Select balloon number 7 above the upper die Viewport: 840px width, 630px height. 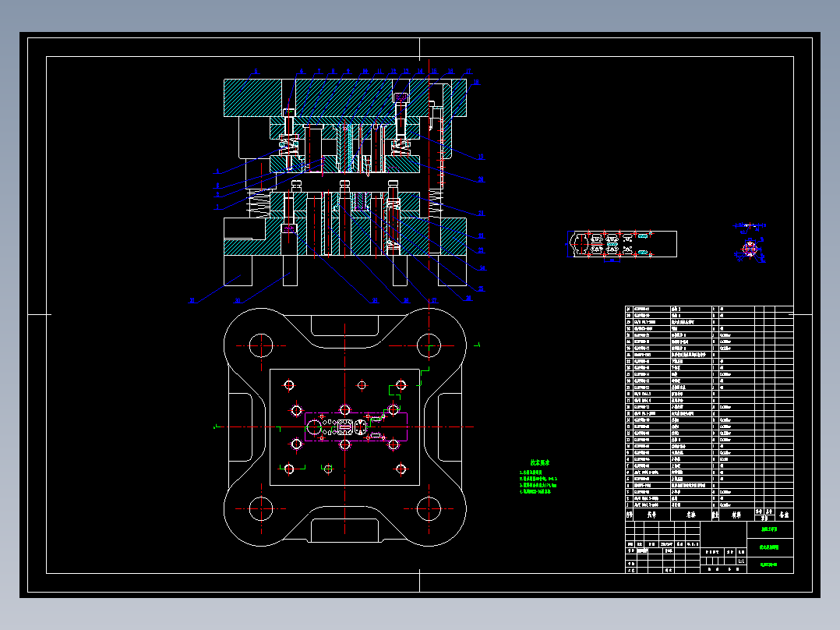(x=319, y=71)
